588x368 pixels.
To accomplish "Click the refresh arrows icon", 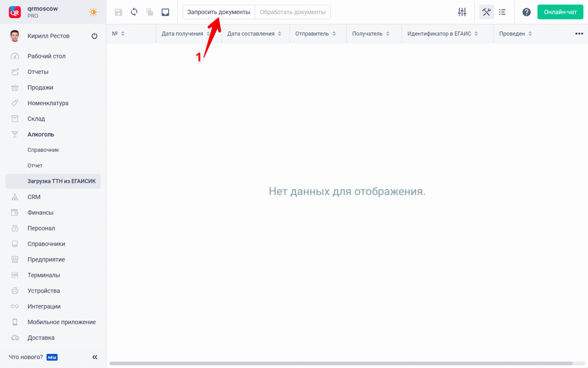I will 134,12.
